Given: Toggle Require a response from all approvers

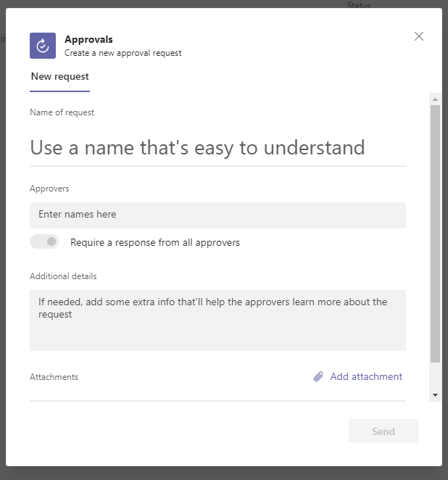Looking at the screenshot, I should pos(44,242).
